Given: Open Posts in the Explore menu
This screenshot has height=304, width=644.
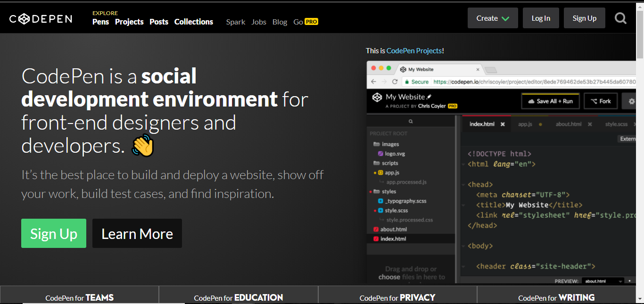Looking at the screenshot, I should (x=159, y=22).
